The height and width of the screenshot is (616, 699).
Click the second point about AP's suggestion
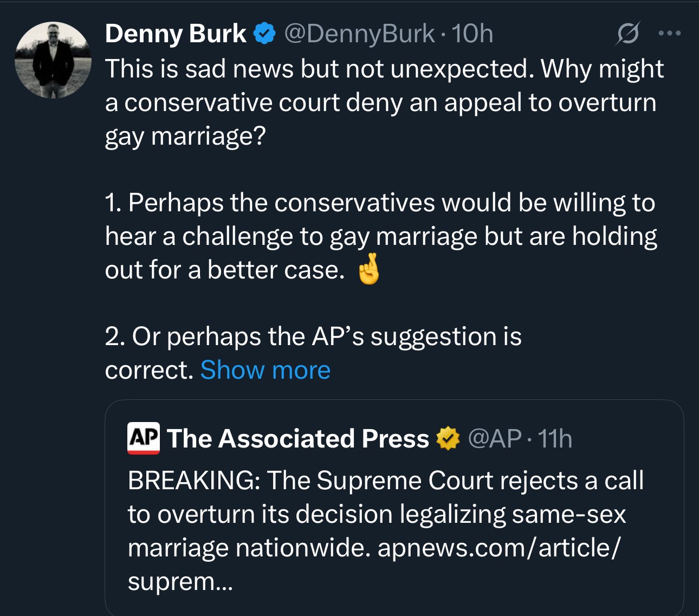[313, 353]
